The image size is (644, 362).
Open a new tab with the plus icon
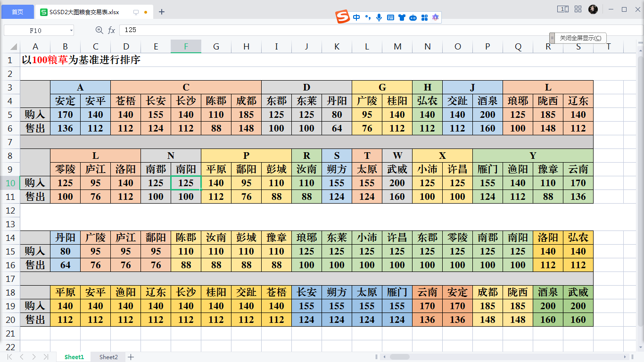point(162,12)
